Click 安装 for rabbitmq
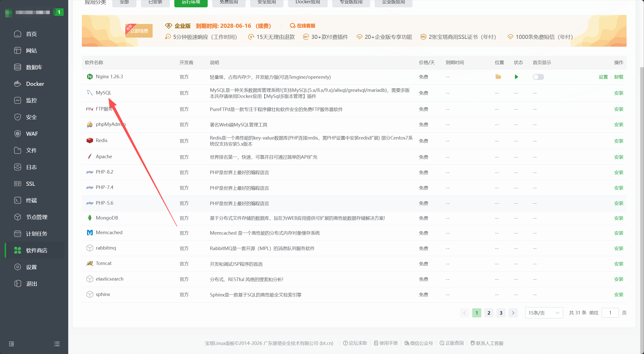644x354 pixels. tap(619, 249)
